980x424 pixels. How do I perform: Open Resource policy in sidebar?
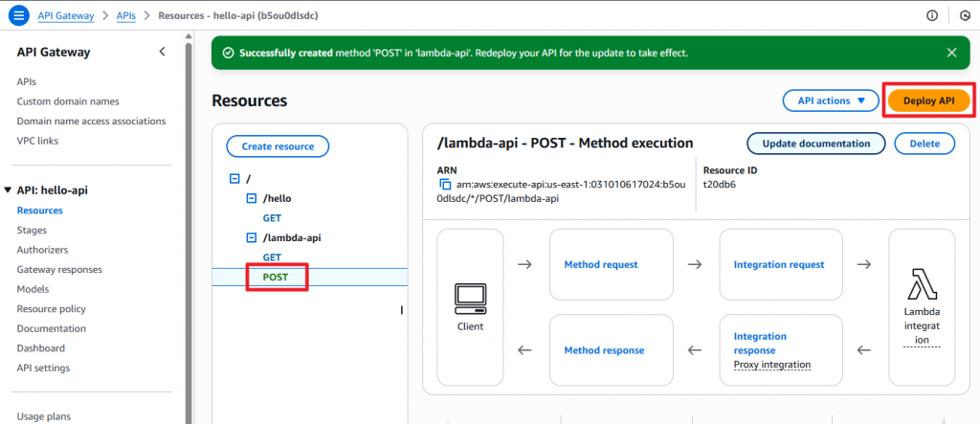point(52,309)
